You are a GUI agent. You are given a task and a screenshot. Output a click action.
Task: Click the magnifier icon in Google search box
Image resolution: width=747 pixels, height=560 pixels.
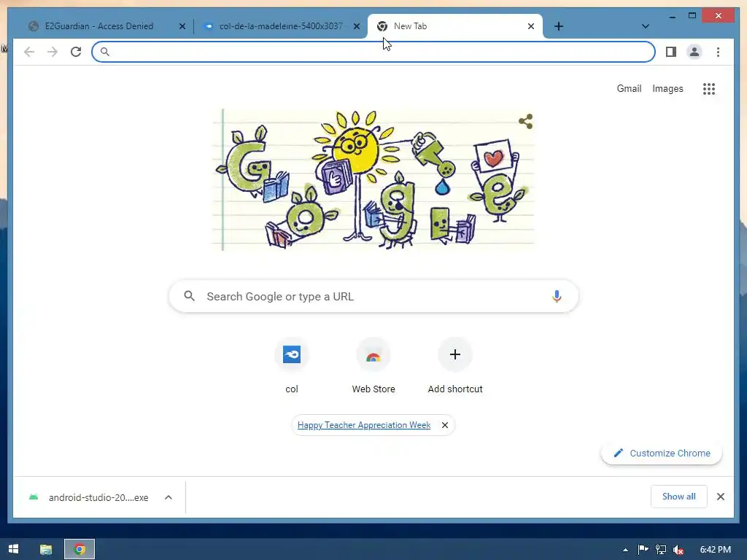pyautogui.click(x=189, y=296)
